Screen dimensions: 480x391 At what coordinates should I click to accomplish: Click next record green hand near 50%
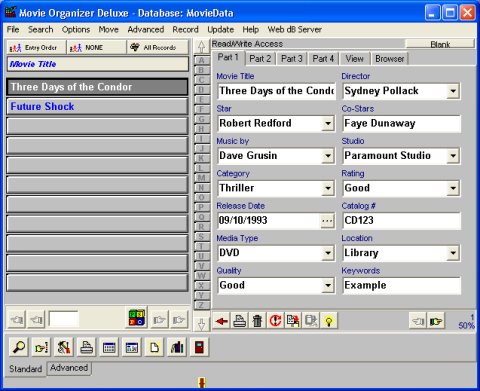click(436, 321)
